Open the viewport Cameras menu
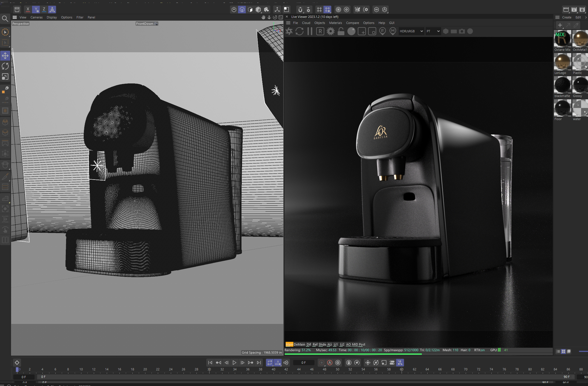Viewport: 588px width, 386px height. tap(36, 17)
